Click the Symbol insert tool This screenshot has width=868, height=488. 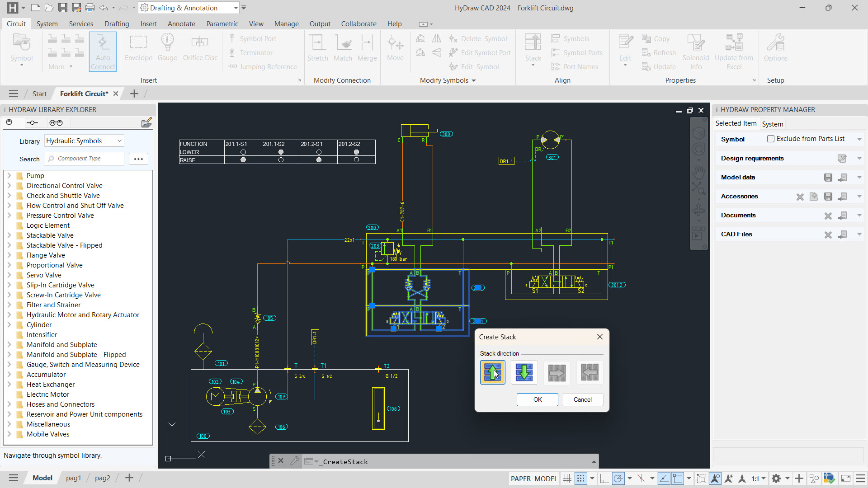[x=22, y=51]
